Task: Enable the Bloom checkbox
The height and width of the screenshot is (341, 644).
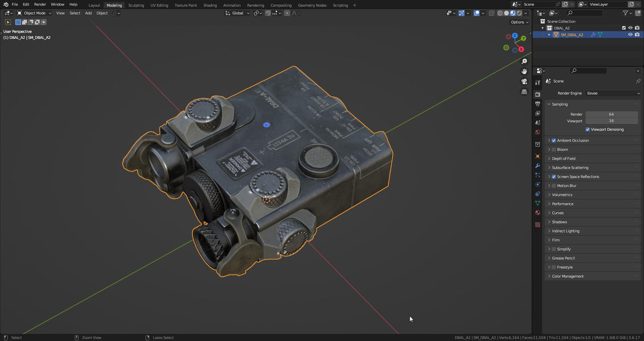Action: pyautogui.click(x=554, y=150)
